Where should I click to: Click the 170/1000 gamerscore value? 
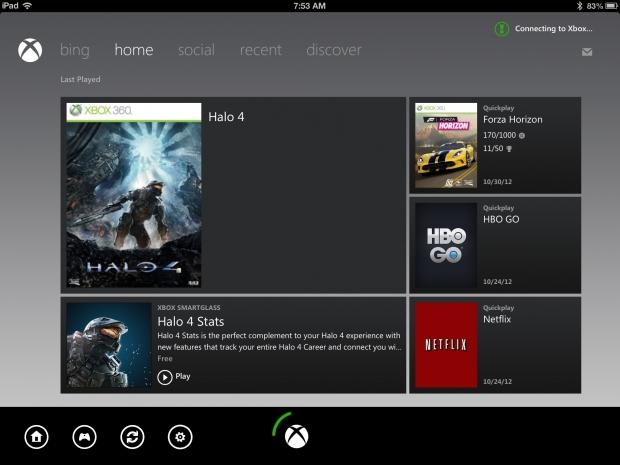tap(499, 135)
